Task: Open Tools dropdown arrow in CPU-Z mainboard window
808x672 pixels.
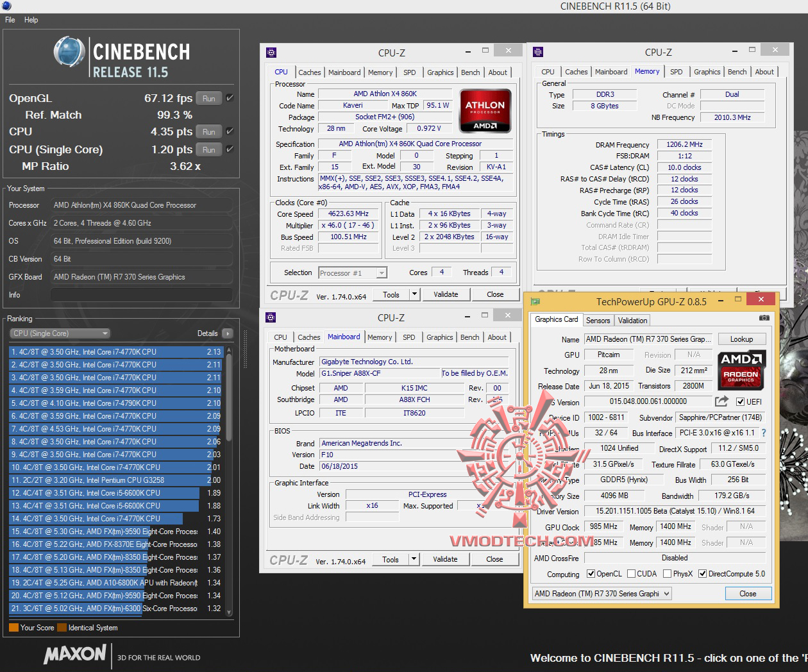Action: pos(414,559)
